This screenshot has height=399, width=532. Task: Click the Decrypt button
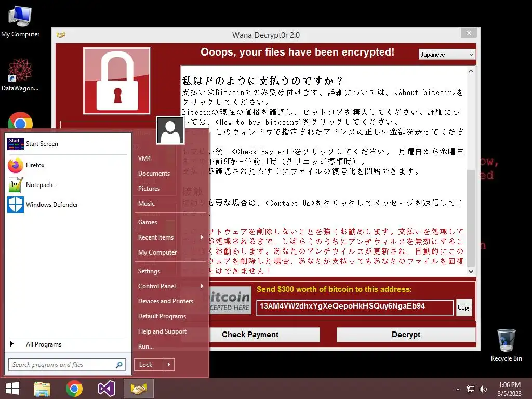[x=406, y=335]
